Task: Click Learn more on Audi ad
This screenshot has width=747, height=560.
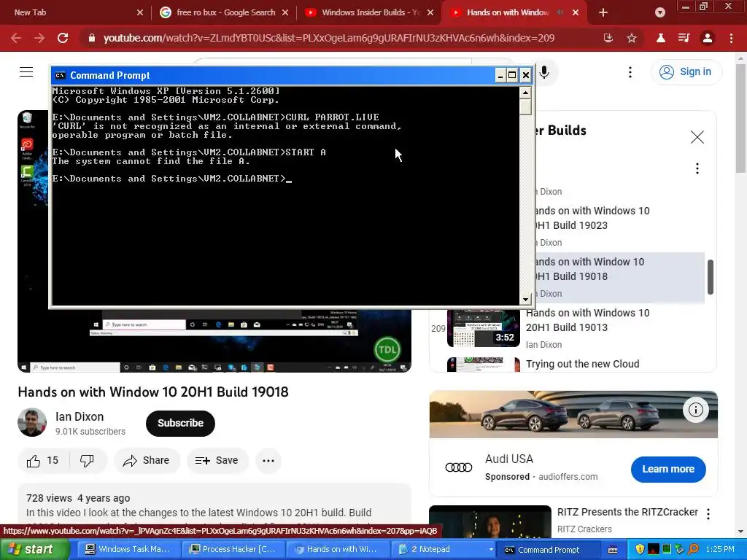Action: [x=668, y=469]
